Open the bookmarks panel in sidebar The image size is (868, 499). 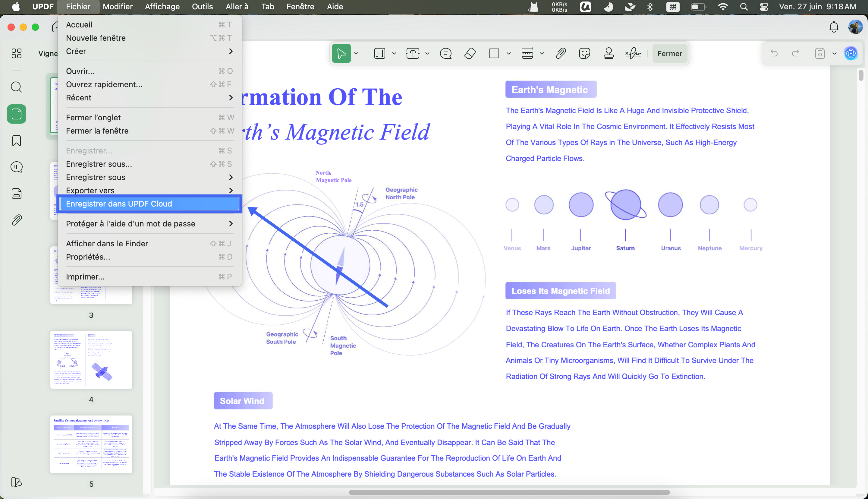(17, 141)
